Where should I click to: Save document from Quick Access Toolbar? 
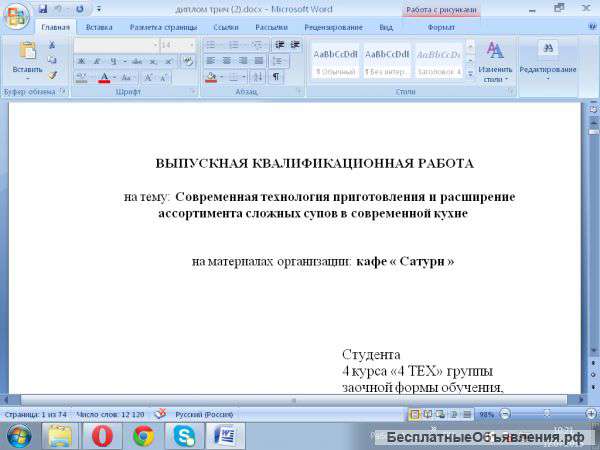click(x=43, y=9)
